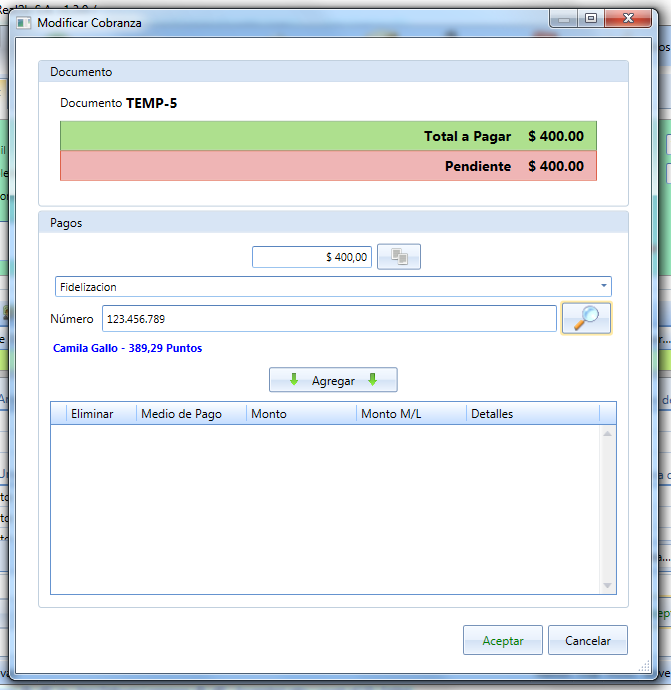Click the payments list scroll up arrow
Image resolution: width=671 pixels, height=690 pixels.
(x=608, y=433)
